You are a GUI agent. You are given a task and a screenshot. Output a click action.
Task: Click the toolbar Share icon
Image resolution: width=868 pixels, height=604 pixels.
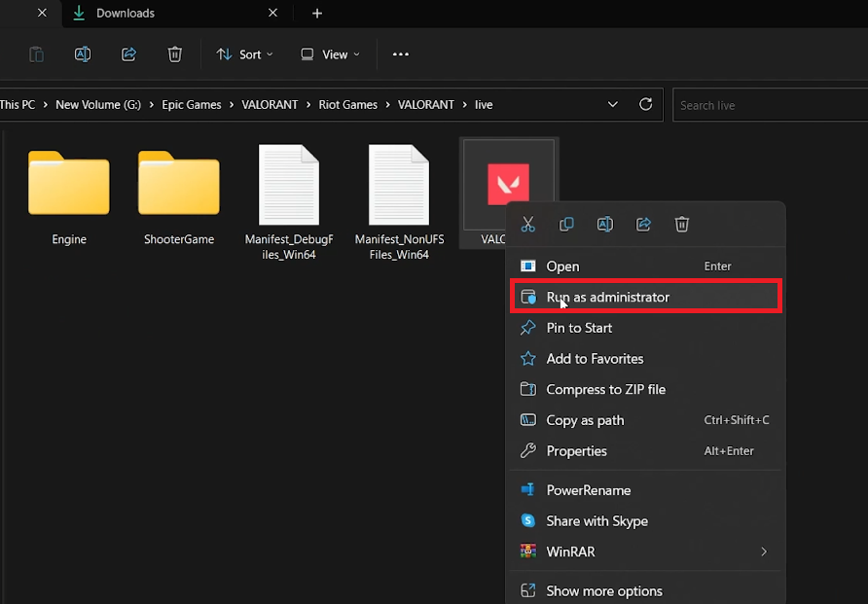128,54
